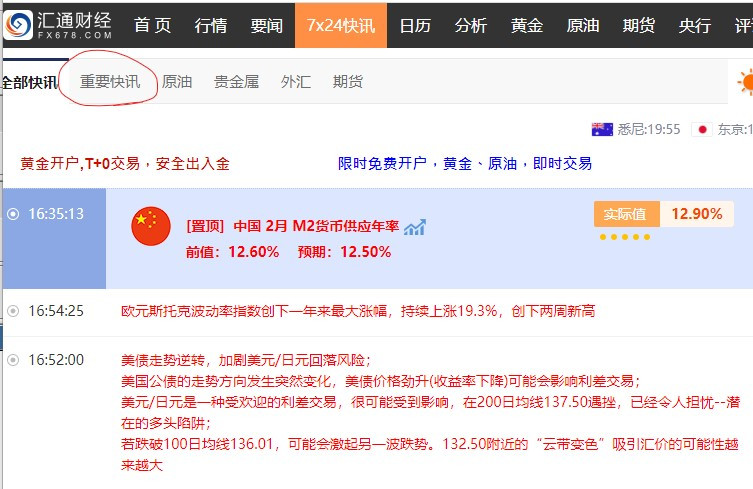
Task: Click the five-dot importance rating
Action: [625, 237]
